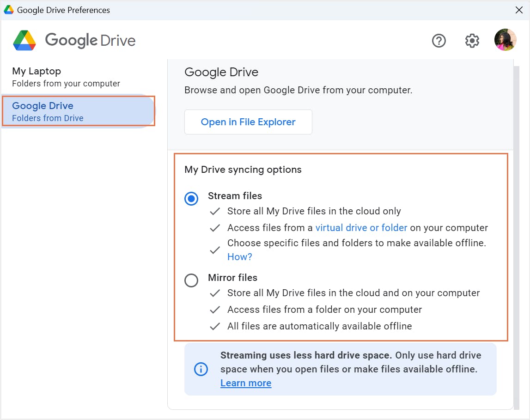This screenshot has height=420, width=530.
Task: Click the Google Drive logo in header
Action: tap(74, 41)
